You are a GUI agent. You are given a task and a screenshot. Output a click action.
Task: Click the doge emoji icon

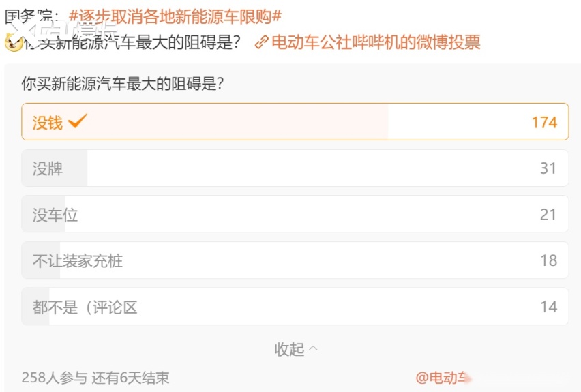click(x=14, y=42)
